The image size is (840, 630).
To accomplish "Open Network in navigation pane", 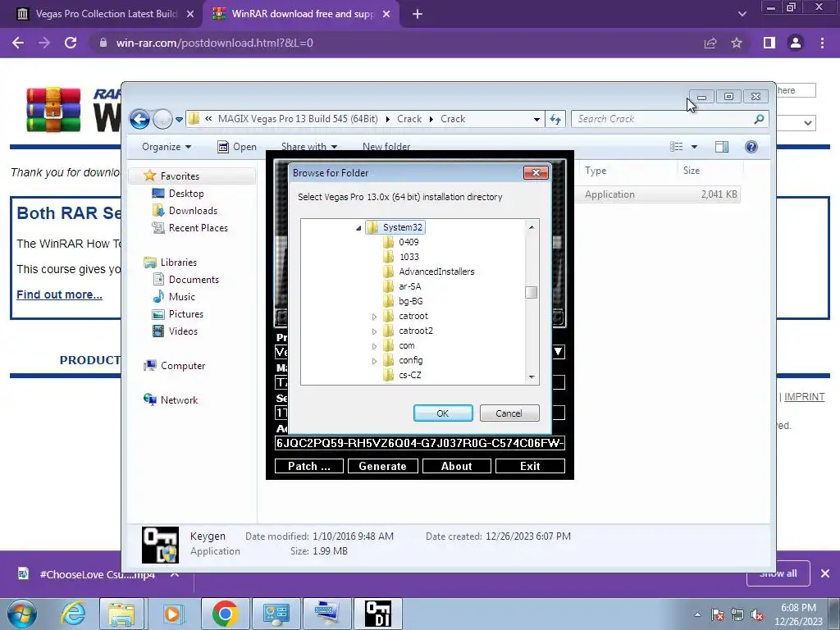I will [x=179, y=400].
